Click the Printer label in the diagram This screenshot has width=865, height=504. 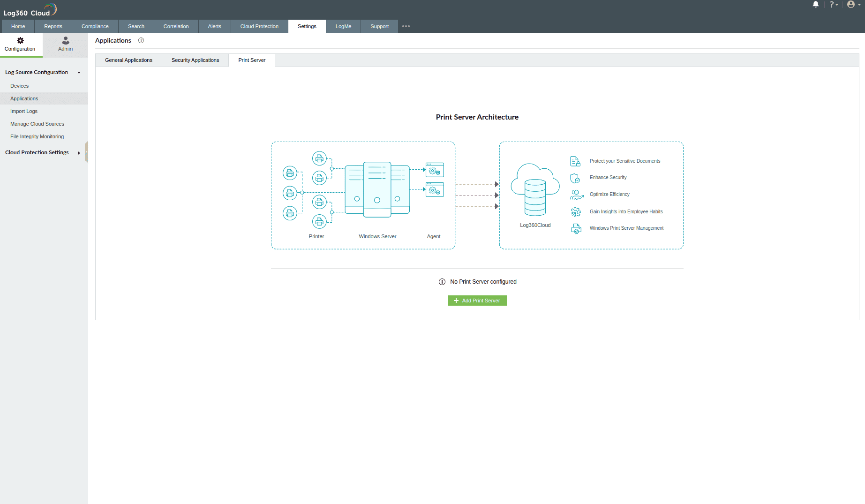coord(316,237)
